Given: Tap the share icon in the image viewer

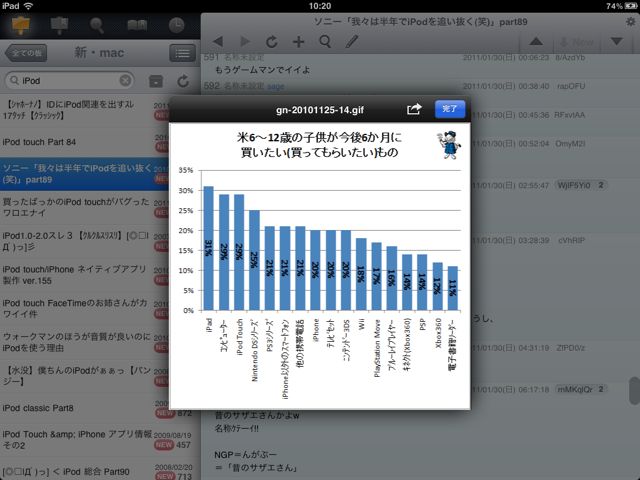Looking at the screenshot, I should 414,109.
